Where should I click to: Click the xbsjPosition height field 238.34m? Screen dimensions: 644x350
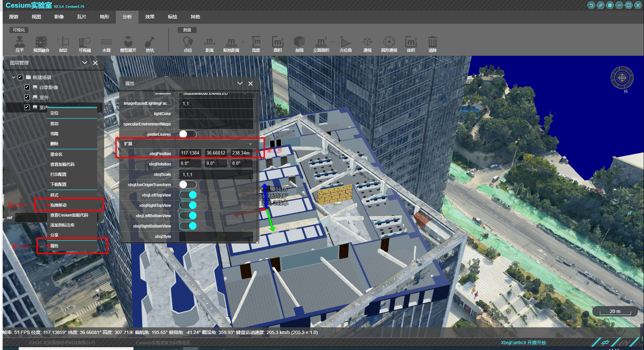tap(241, 153)
